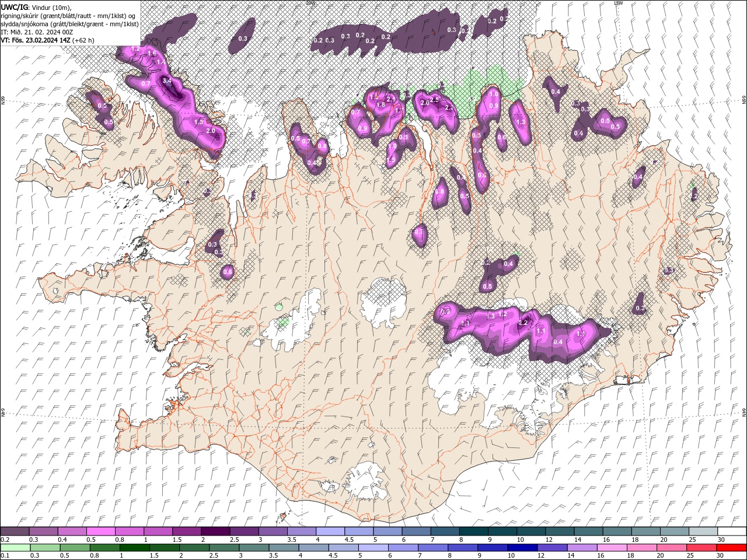
Task: Click the 'slydda/snjókoma' legend description line
Action: [x=70, y=24]
